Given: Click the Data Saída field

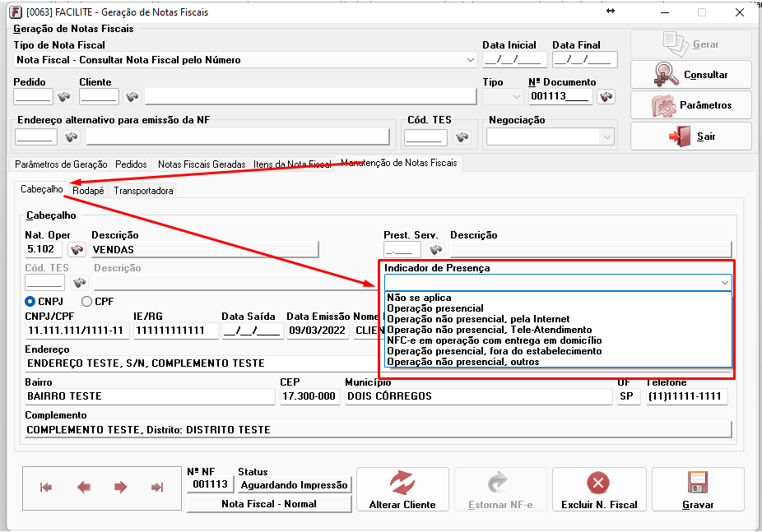Looking at the screenshot, I should click(x=253, y=331).
